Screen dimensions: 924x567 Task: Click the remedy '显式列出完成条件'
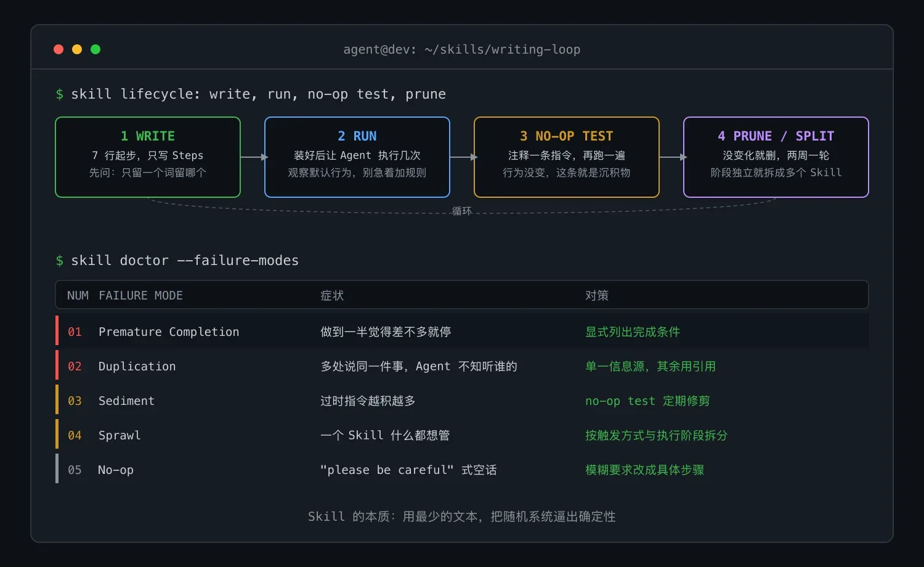click(x=633, y=332)
